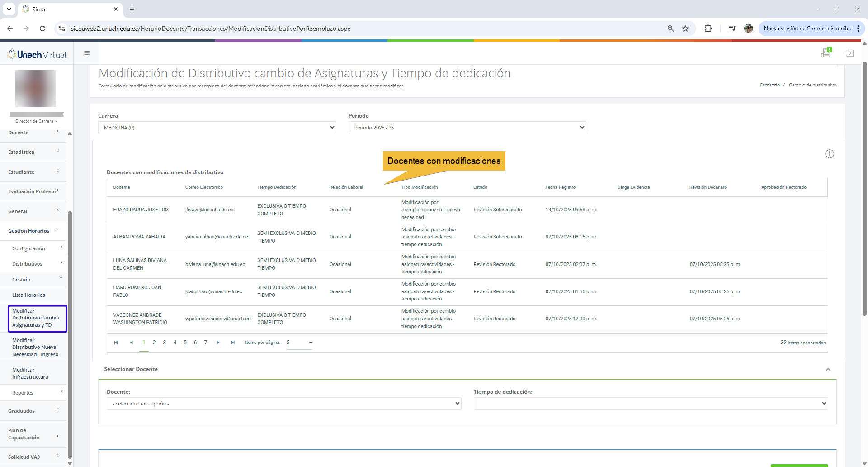Collapse the Seleccionar Docente panel
Image resolution: width=868 pixels, height=467 pixels.
(828, 370)
